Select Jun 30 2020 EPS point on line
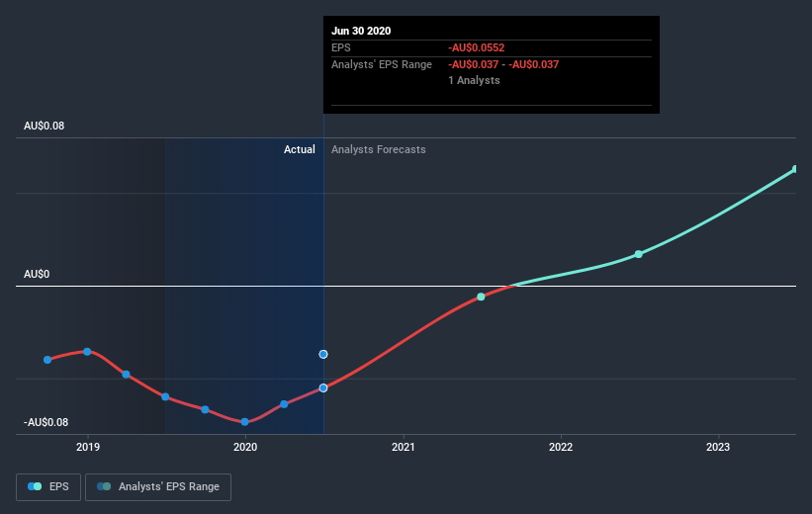 coord(323,387)
